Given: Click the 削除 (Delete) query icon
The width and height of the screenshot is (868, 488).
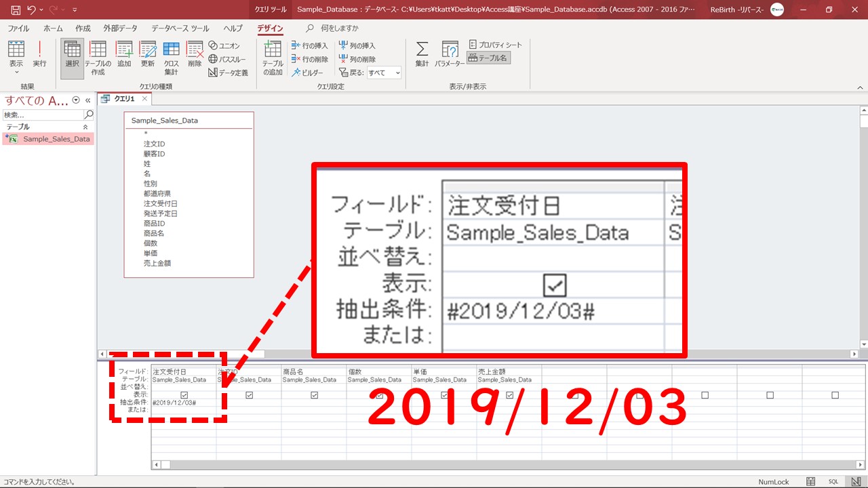Looking at the screenshot, I should pyautogui.click(x=195, y=53).
